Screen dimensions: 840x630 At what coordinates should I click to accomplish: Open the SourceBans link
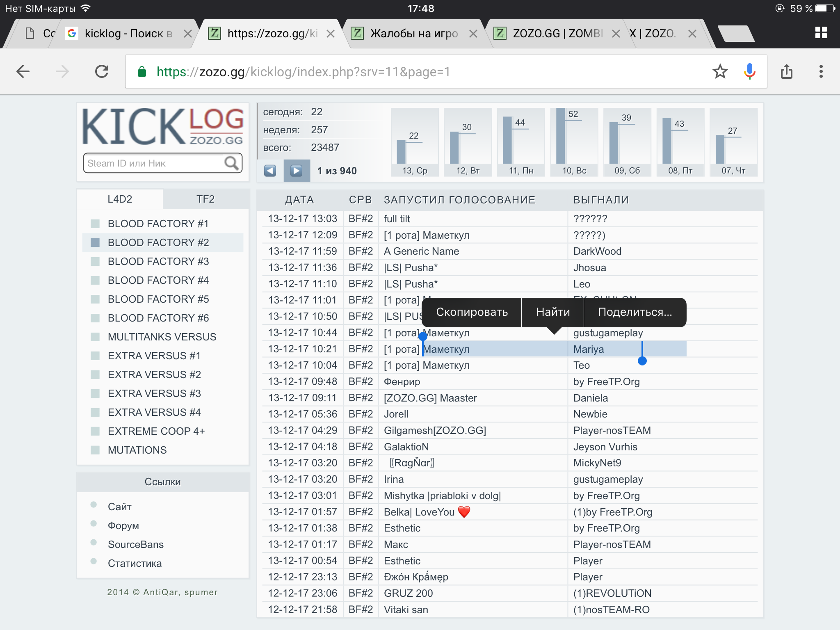click(135, 544)
